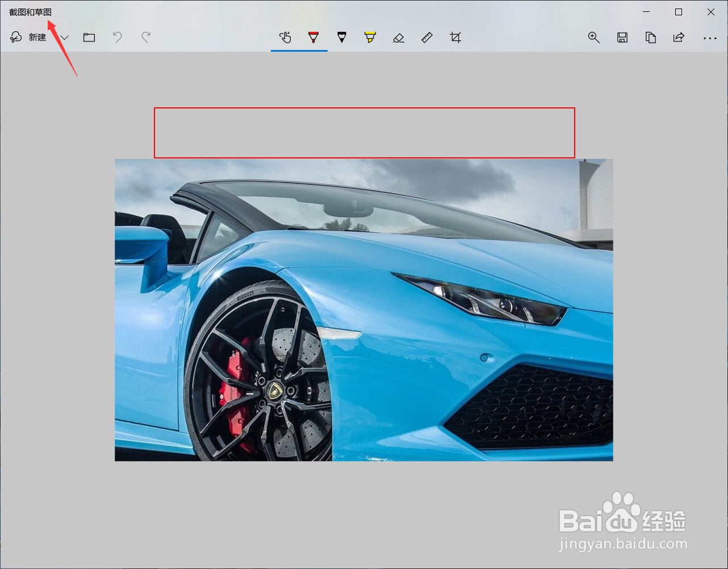The image size is (728, 569).
Task: Minimize the 截图和草图 window
Action: [x=646, y=12]
